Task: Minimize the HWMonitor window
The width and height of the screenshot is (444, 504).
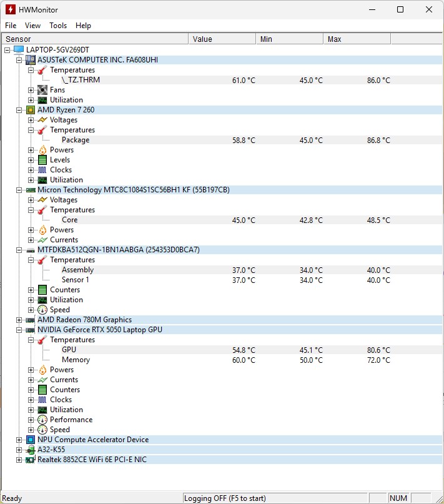Action: 372,9
